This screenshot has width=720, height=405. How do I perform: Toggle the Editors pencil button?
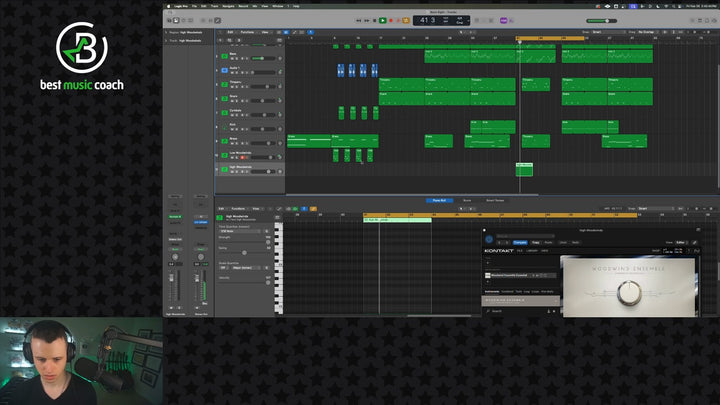tap(218, 20)
